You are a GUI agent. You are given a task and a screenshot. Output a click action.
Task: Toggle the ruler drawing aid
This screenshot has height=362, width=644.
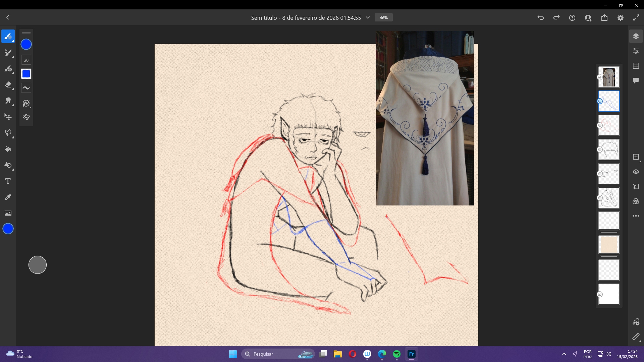click(636, 337)
